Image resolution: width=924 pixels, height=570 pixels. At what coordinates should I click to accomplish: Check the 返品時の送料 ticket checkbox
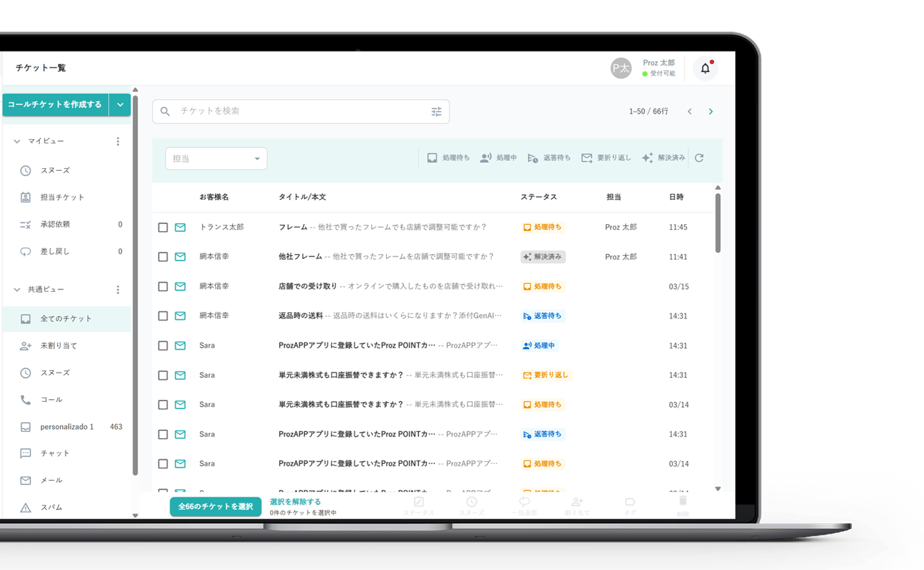[163, 316]
